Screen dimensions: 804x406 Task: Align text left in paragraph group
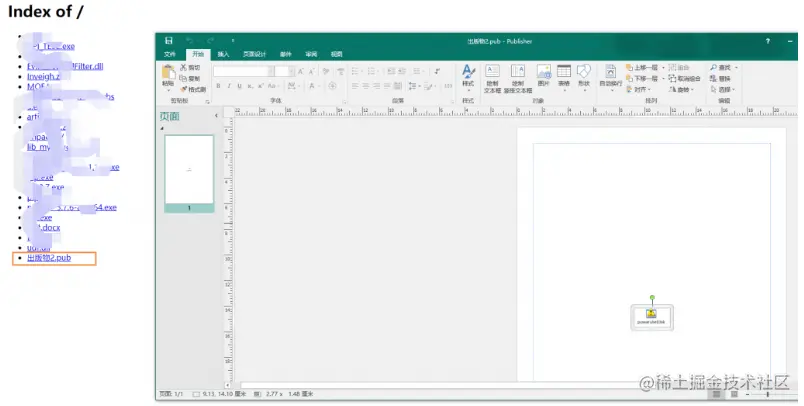coord(355,86)
